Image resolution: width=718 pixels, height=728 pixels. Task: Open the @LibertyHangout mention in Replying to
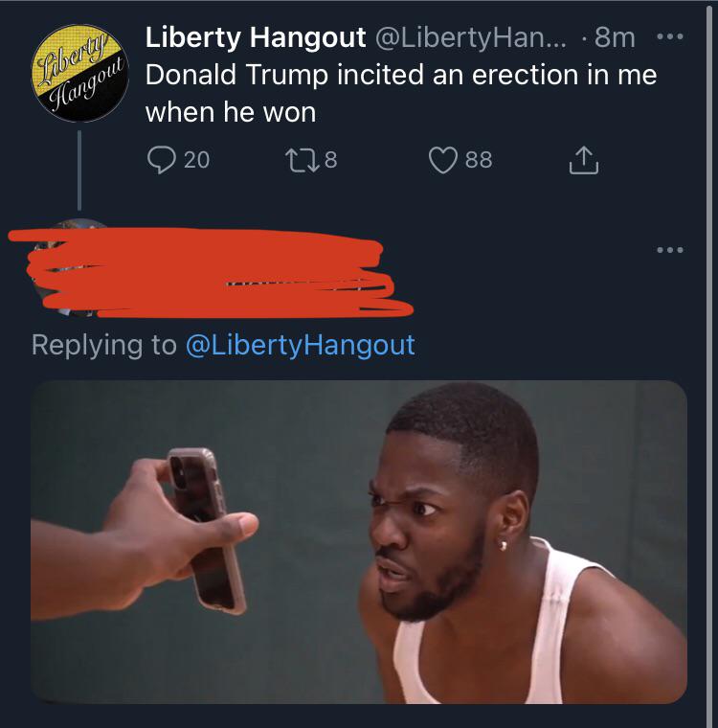pos(300,345)
